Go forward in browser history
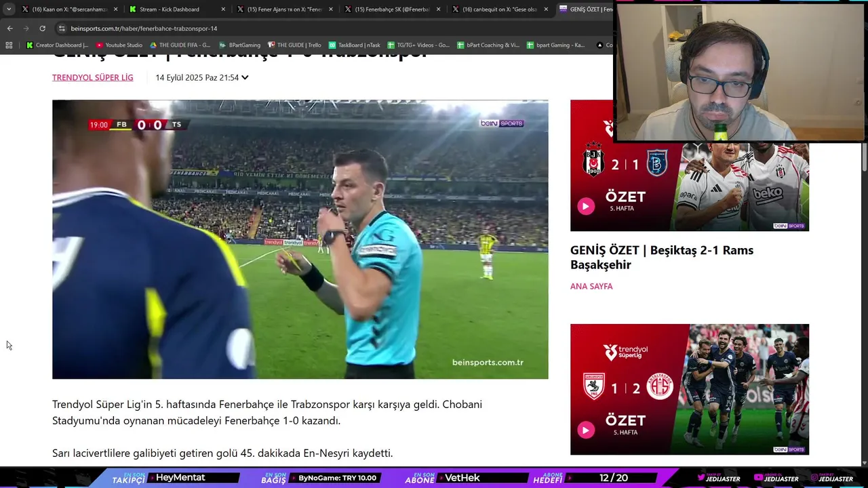The width and height of the screenshot is (868, 488). point(26,28)
